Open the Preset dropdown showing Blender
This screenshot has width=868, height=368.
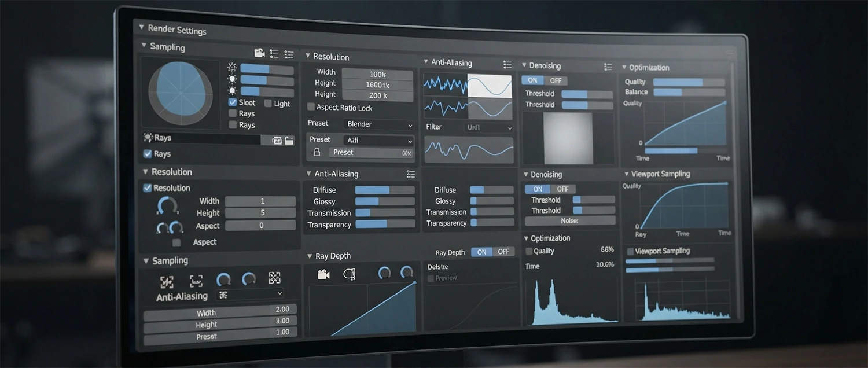tap(378, 124)
